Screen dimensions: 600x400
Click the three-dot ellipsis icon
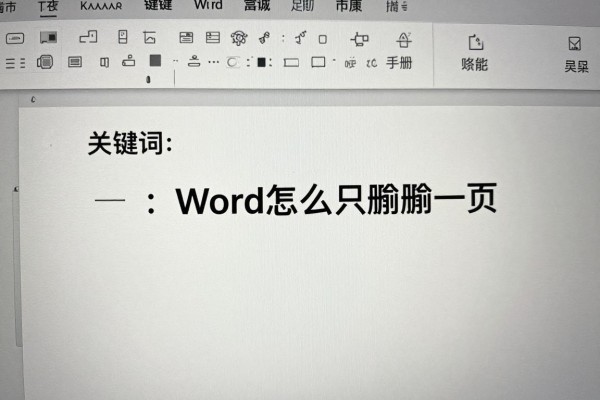click(214, 62)
